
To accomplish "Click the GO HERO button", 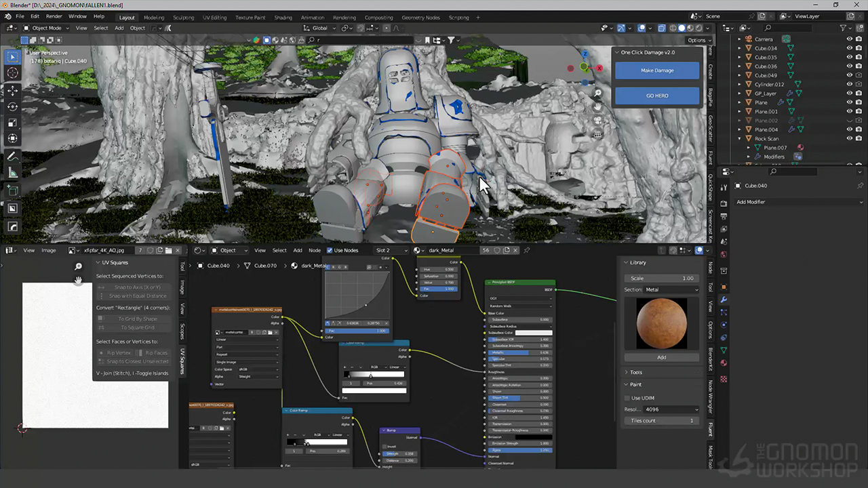I will point(656,96).
